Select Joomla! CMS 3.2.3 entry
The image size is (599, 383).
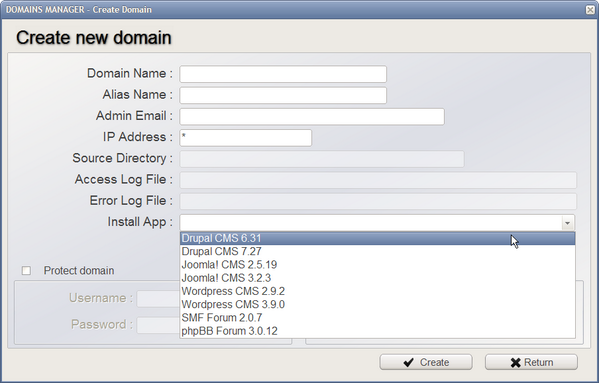point(377,278)
